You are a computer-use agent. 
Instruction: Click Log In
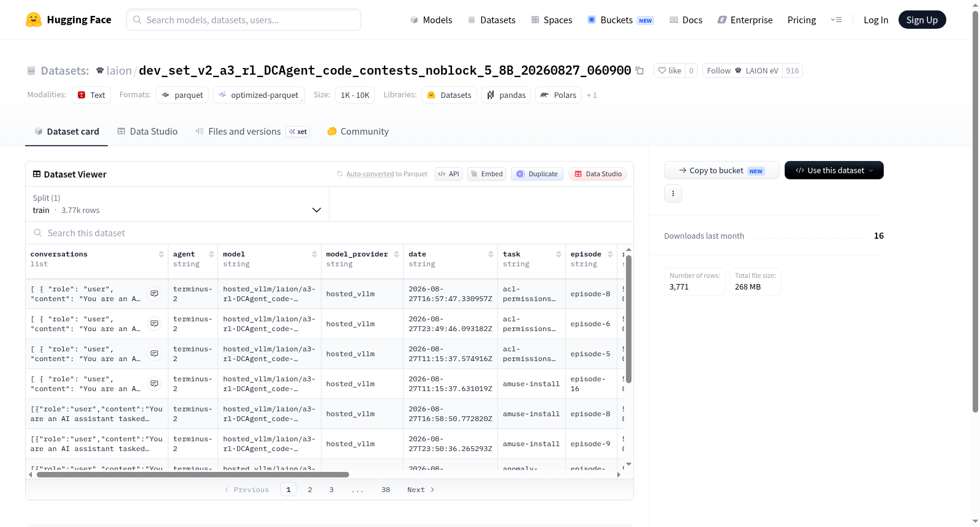point(876,20)
